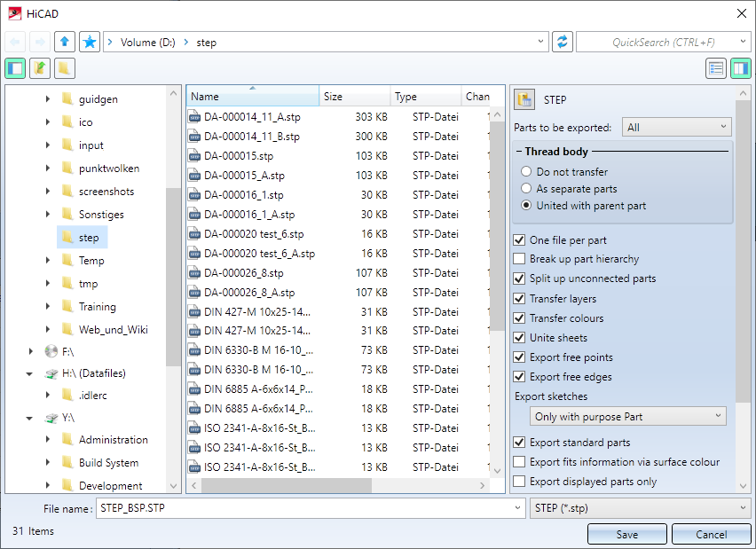Refresh the folder view

coord(562,42)
